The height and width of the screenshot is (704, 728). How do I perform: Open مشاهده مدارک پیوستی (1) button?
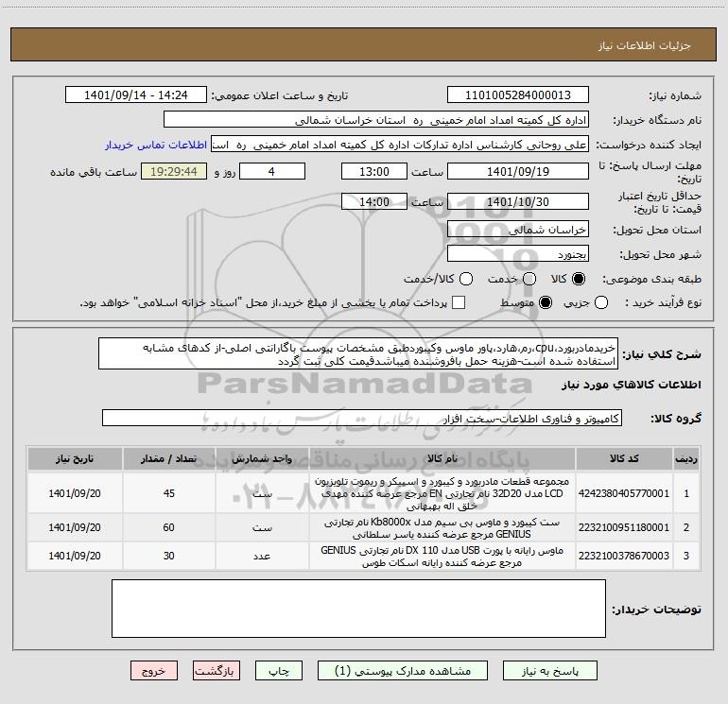[x=403, y=671]
